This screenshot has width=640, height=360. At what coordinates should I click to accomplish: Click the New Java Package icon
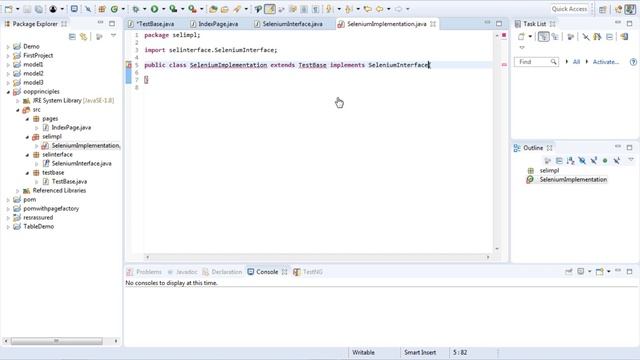(102, 9)
